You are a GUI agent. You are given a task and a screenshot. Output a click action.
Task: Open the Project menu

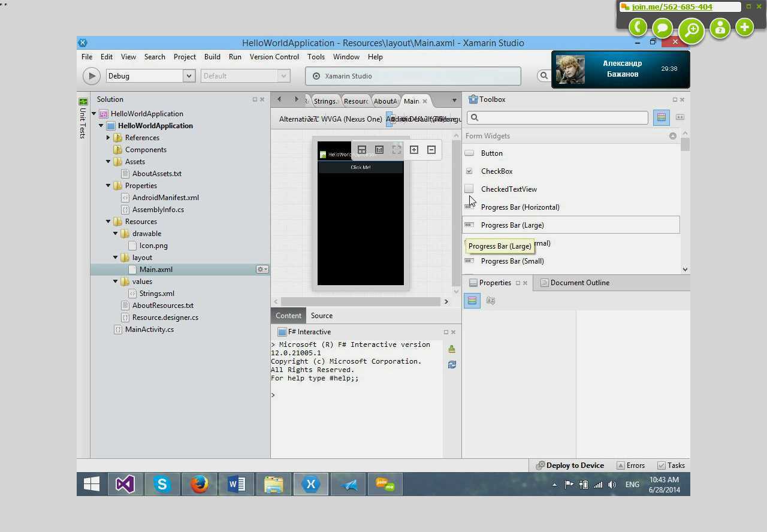coord(185,57)
